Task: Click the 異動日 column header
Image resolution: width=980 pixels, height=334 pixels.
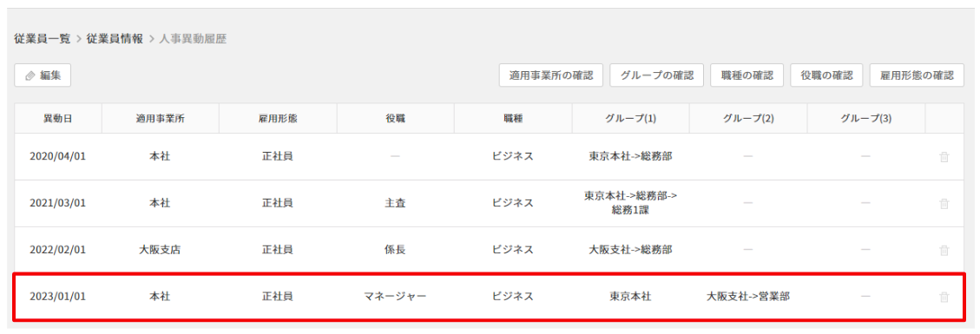Action: pyautogui.click(x=57, y=119)
